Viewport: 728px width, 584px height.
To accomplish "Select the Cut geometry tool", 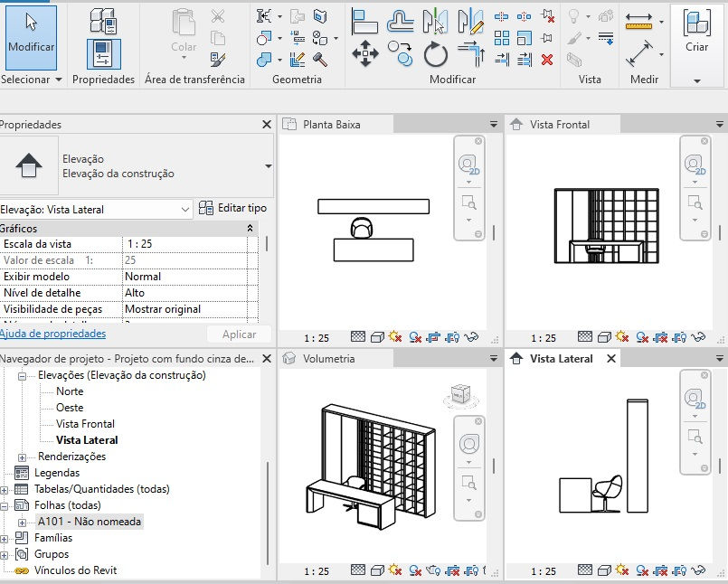I will (264, 38).
